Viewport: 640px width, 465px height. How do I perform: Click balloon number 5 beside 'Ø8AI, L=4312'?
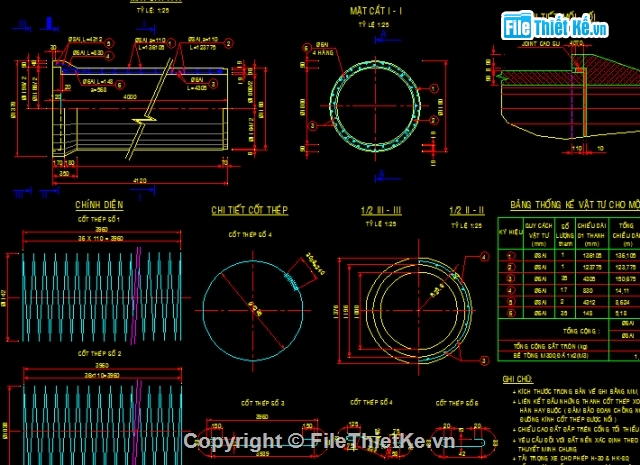click(x=109, y=43)
